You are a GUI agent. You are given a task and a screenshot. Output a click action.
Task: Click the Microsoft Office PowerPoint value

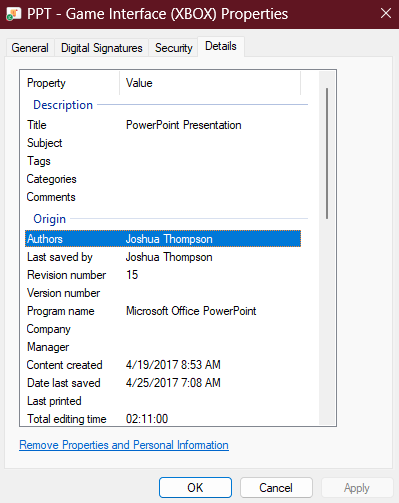pos(191,311)
